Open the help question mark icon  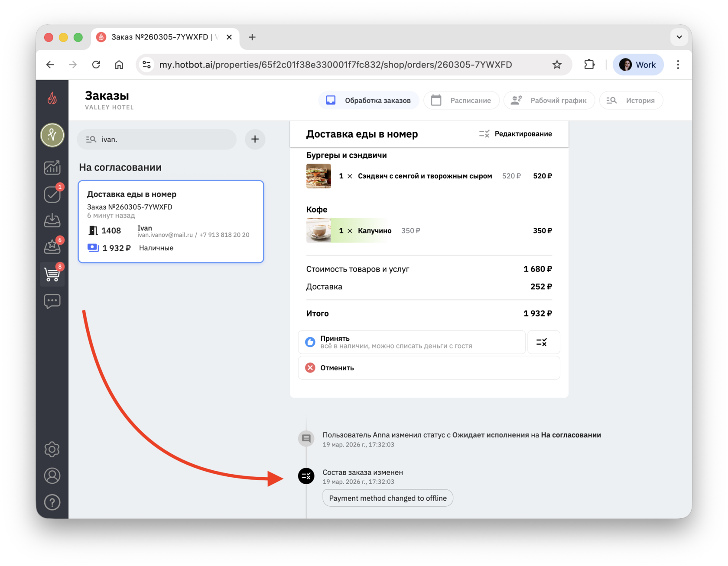point(52,503)
